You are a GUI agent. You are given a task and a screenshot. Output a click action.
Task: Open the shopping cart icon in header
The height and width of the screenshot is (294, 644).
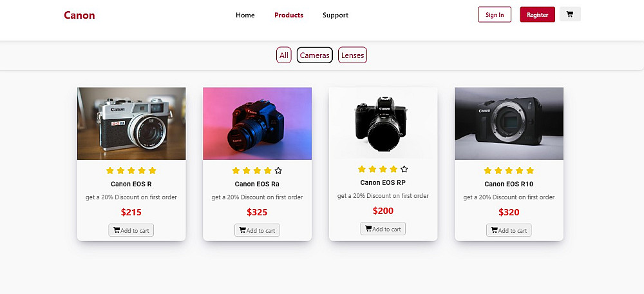(570, 14)
